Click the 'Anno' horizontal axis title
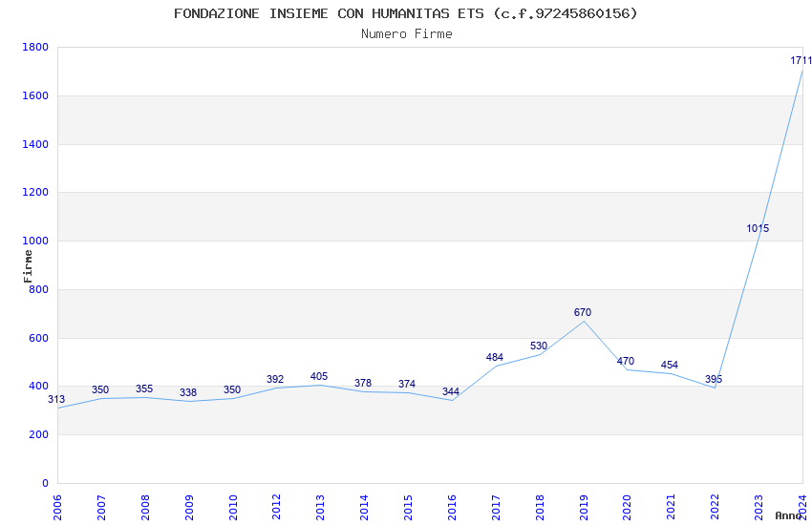This screenshot has width=812, height=525. click(x=788, y=515)
